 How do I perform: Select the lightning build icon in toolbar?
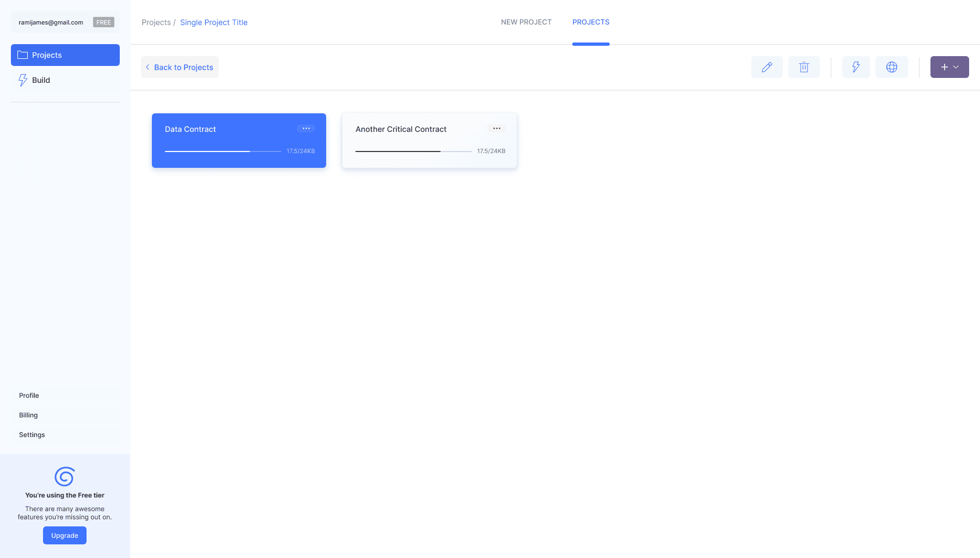point(856,66)
